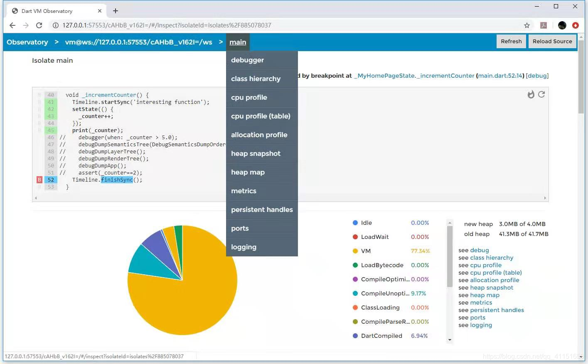Click the DartCompiled legend color dot

[355, 336]
